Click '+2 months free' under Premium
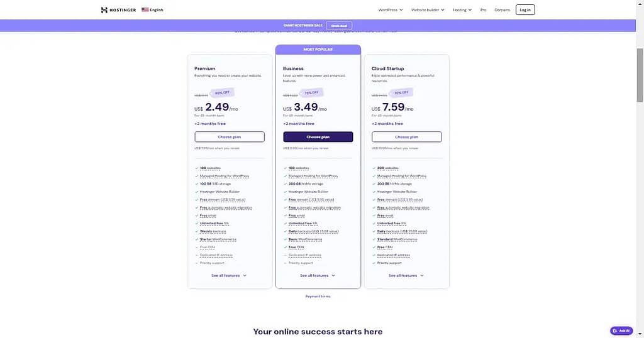 [210, 124]
